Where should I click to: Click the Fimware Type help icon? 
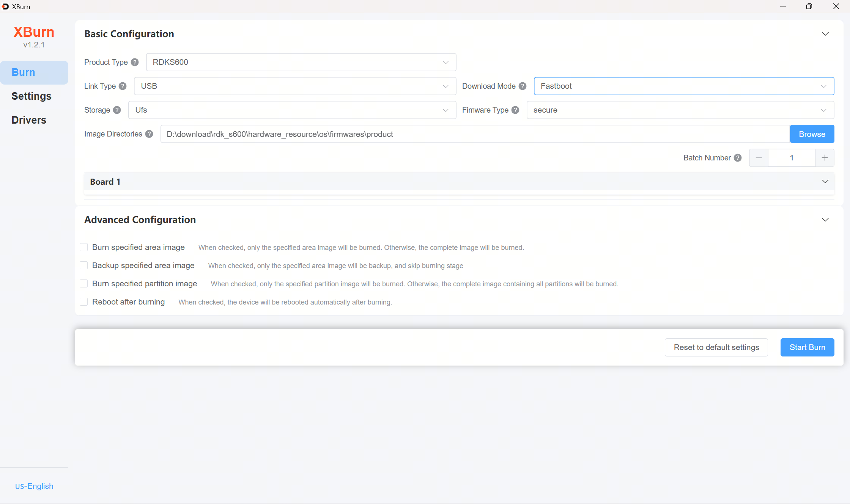coord(515,110)
